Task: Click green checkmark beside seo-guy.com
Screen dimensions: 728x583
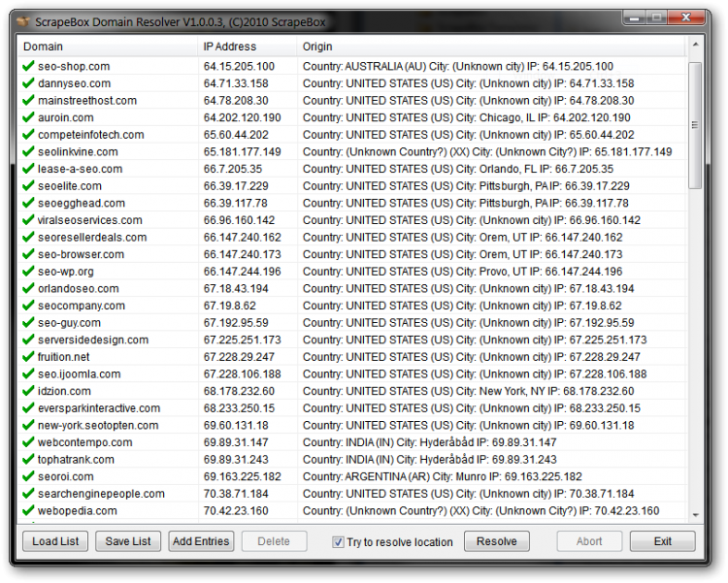Action: click(x=28, y=322)
